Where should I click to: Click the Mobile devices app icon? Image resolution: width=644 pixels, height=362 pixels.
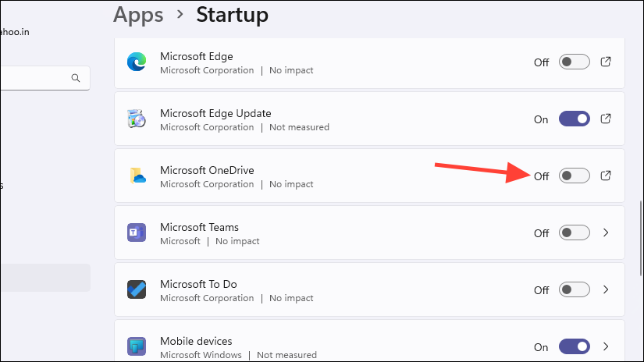pyautogui.click(x=137, y=346)
